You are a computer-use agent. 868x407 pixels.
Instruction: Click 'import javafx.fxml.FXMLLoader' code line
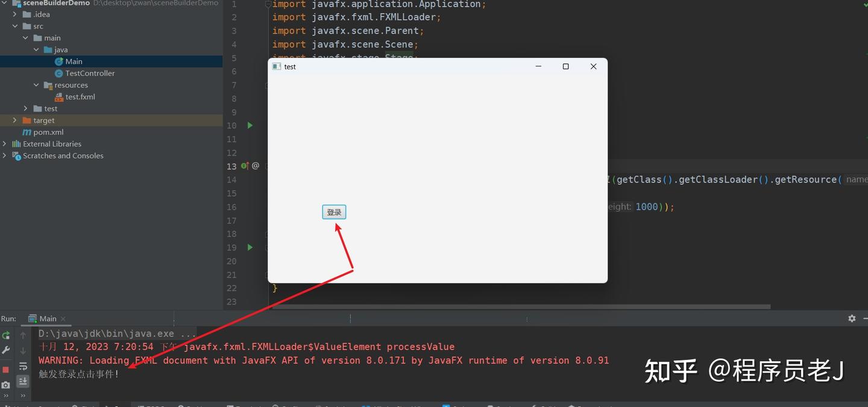357,17
